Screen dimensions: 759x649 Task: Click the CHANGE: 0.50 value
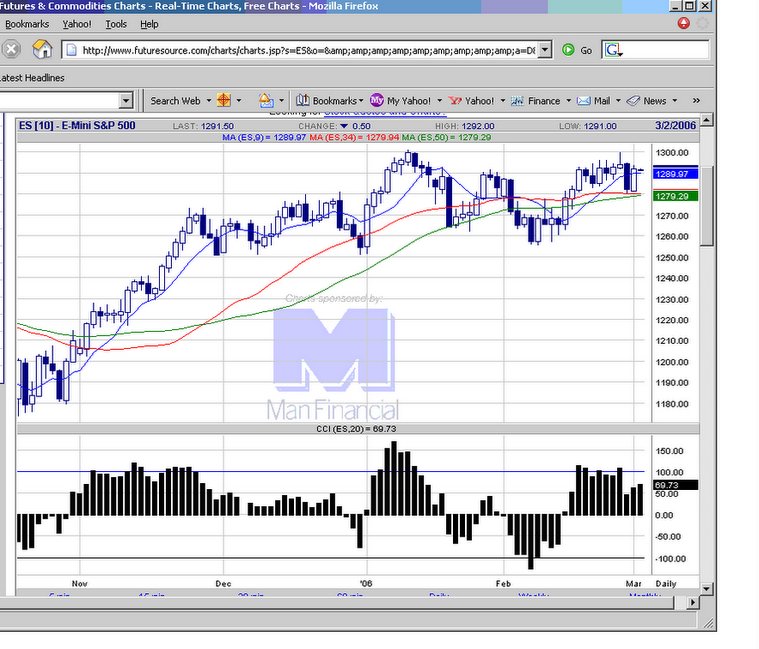click(334, 126)
